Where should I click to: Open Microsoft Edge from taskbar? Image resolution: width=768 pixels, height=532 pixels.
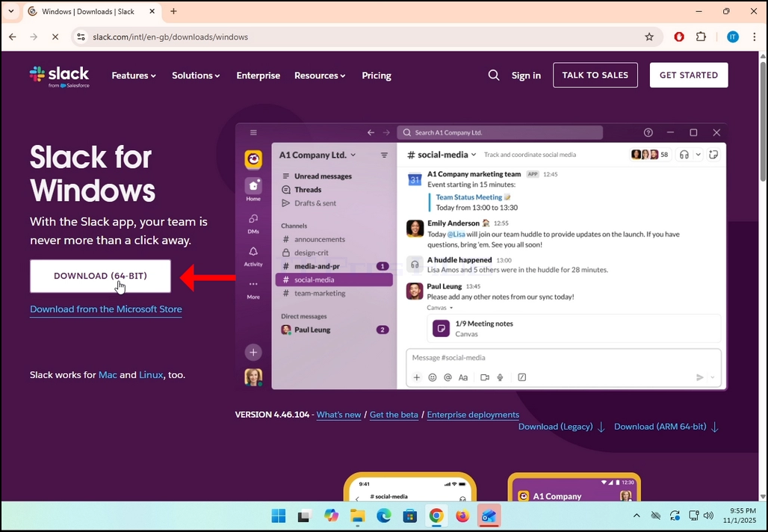click(x=384, y=516)
